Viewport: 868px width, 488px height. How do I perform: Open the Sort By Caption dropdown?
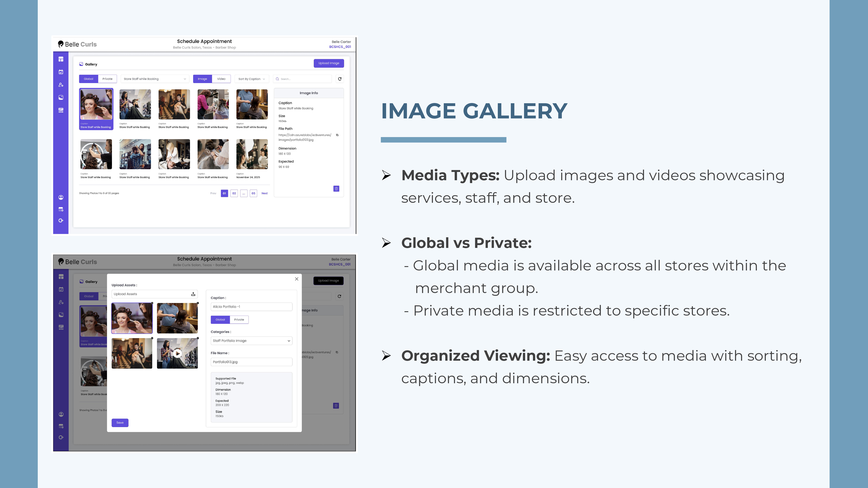(251, 79)
